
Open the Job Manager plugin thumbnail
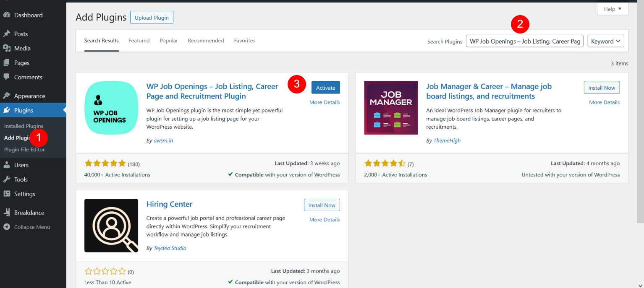[391, 108]
